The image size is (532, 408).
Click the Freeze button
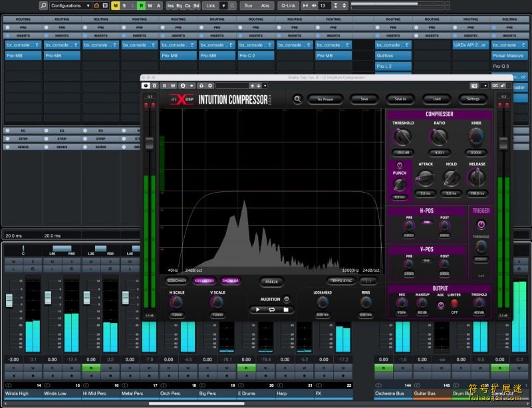(271, 282)
